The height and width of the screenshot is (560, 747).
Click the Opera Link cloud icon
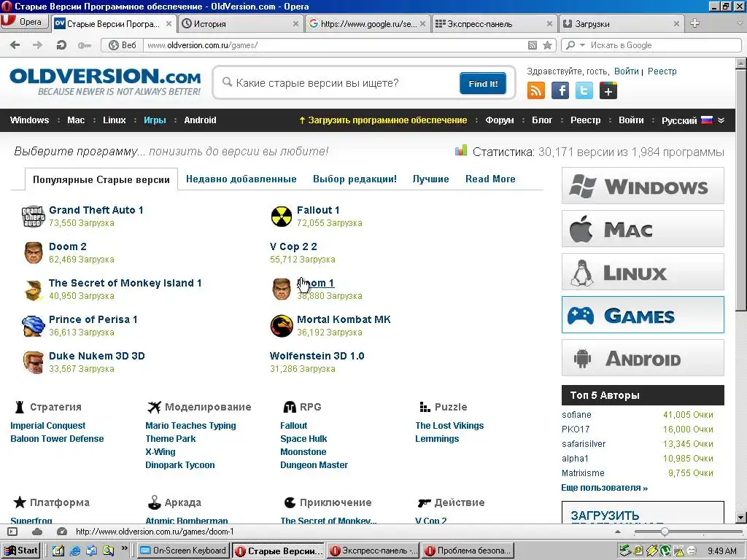point(37,532)
